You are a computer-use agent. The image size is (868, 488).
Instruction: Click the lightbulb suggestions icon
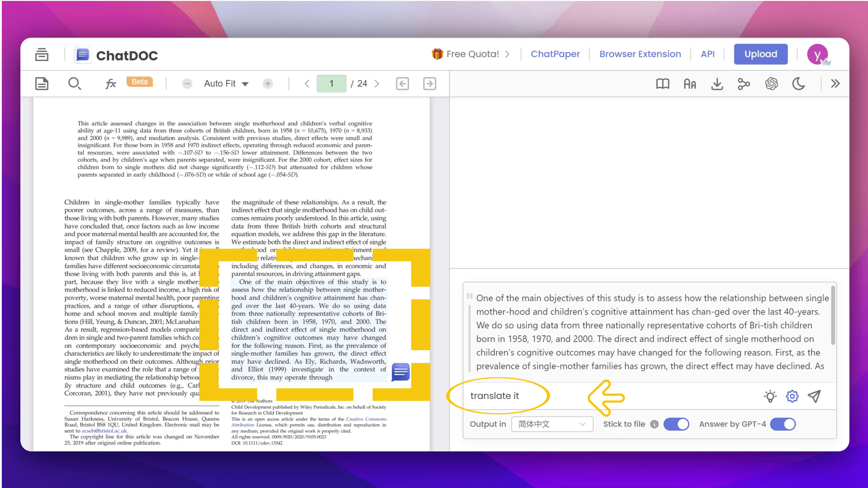[770, 396]
